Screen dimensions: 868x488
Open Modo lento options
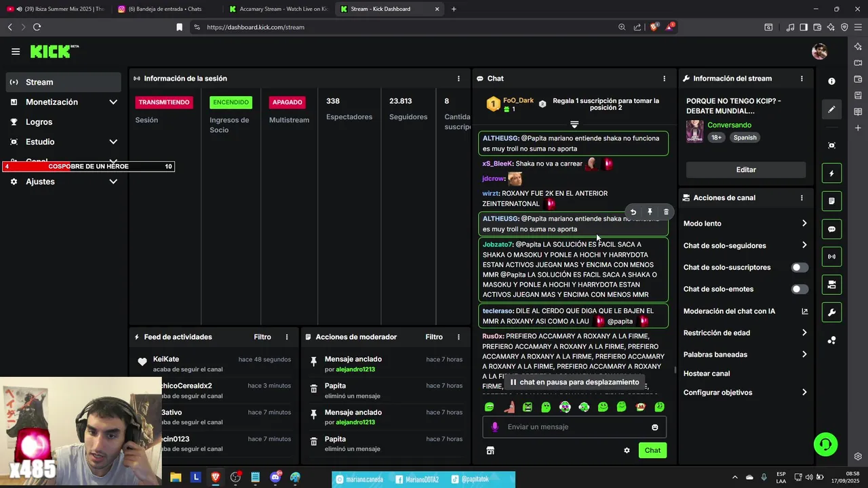click(x=745, y=224)
